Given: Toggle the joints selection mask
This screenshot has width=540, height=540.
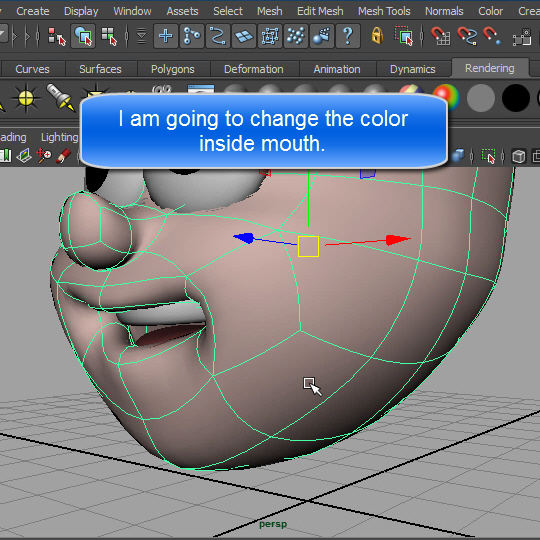Looking at the screenshot, I should 192,36.
